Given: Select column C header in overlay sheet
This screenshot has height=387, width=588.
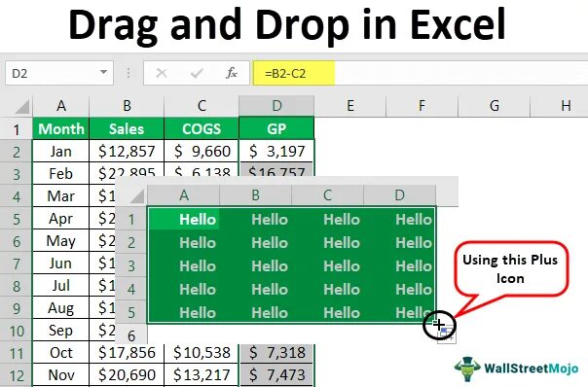Looking at the screenshot, I should tap(327, 195).
